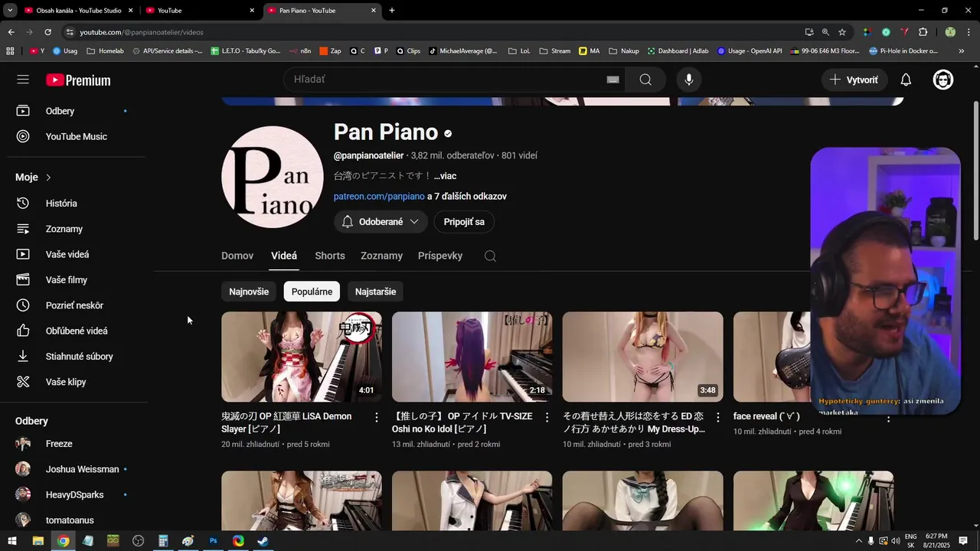Open a new browser tab
The height and width of the screenshot is (551, 980).
click(392, 11)
